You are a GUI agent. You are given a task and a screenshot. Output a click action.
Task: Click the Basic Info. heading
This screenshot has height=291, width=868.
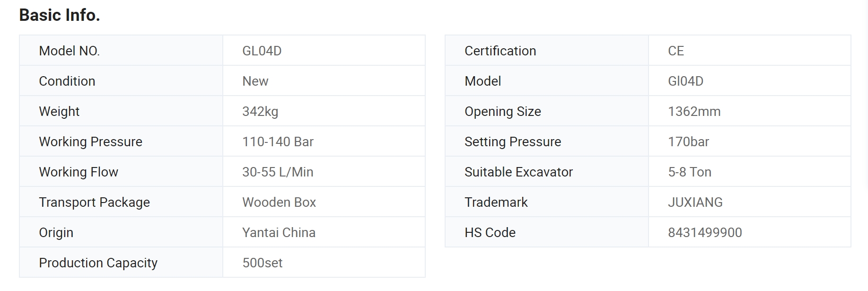(x=60, y=15)
